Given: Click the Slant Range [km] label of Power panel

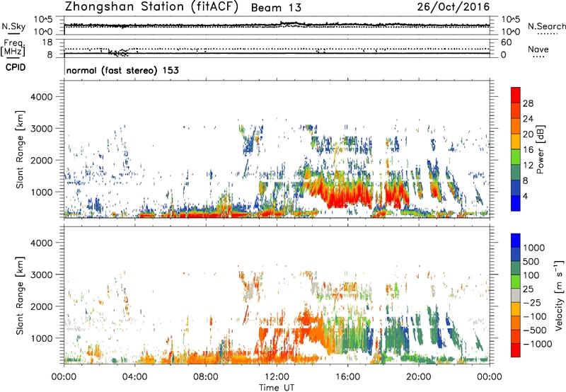Looking at the screenshot, I should (x=21, y=149).
